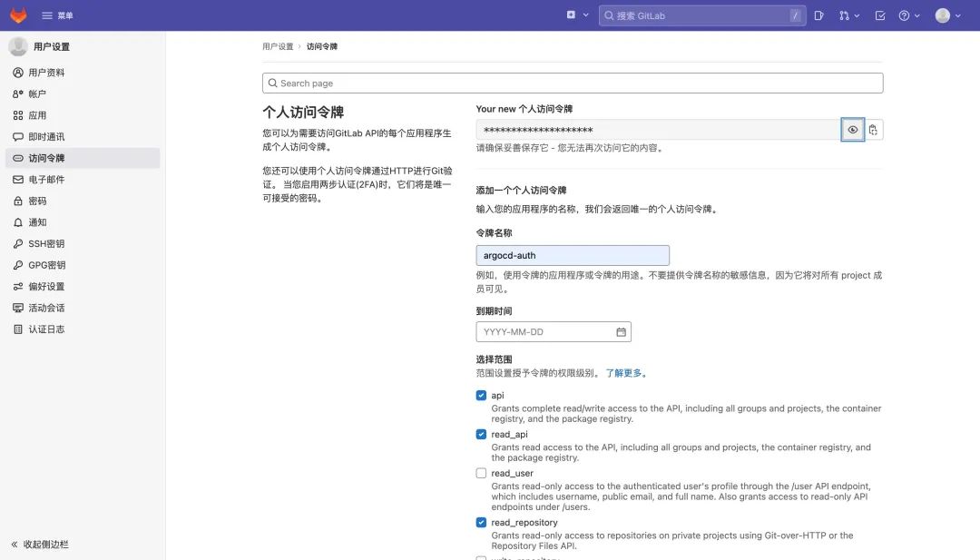Screen dimensions: 980x560
Task: Click the SSH密钥 key icon
Action: (x=18, y=243)
